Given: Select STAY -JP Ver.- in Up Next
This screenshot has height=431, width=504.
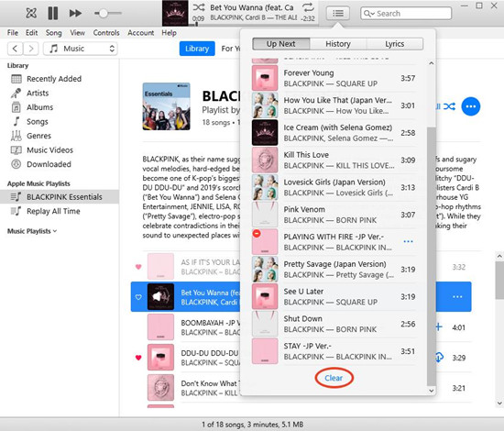Looking at the screenshot, I should coord(334,351).
